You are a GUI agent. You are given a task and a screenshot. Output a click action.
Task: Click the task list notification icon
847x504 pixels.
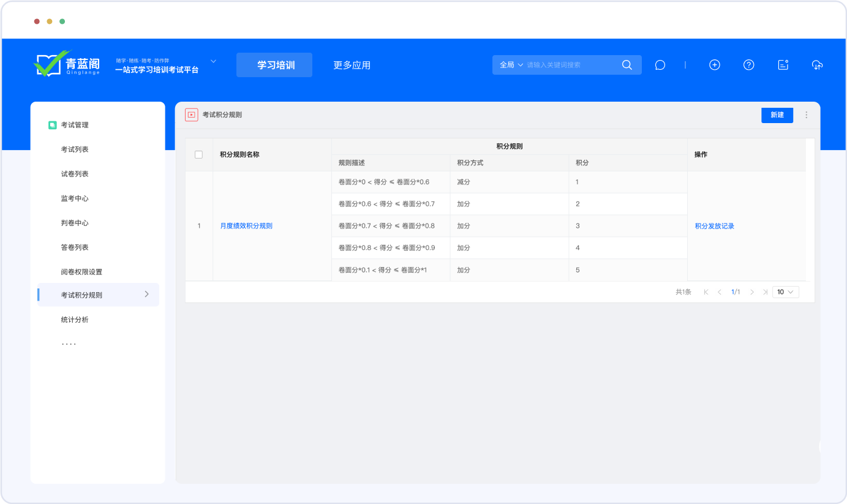(x=783, y=65)
